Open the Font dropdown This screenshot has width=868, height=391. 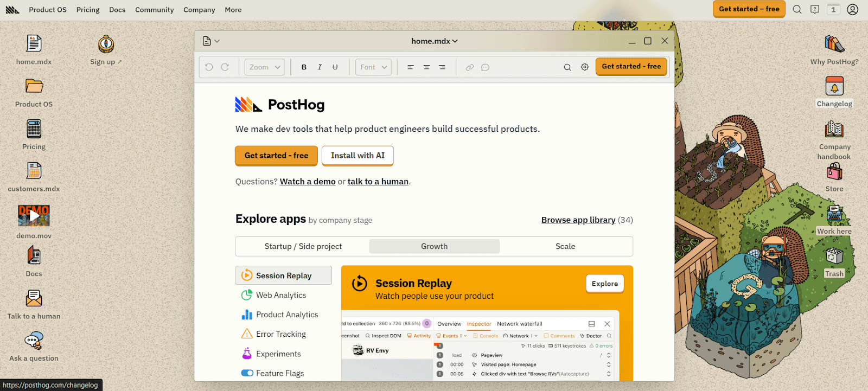click(x=374, y=67)
